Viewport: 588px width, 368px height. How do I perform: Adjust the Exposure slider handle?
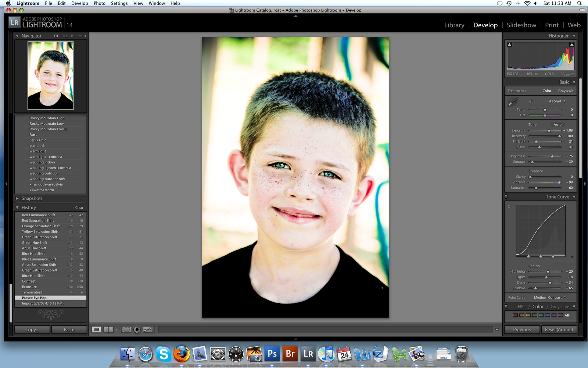click(x=549, y=131)
